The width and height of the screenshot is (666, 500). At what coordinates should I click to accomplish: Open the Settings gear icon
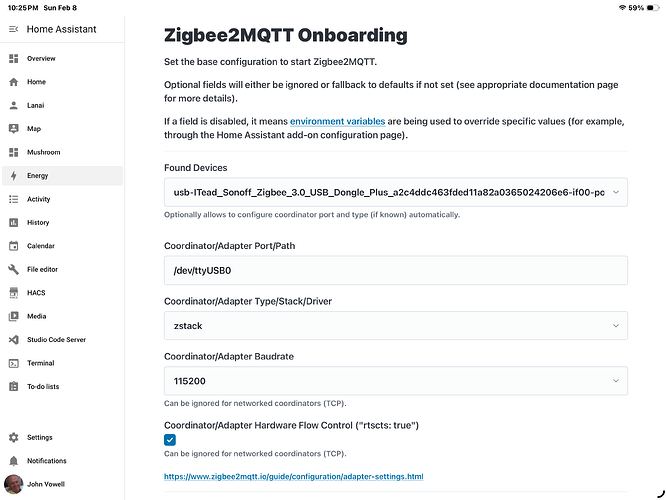tap(13, 437)
